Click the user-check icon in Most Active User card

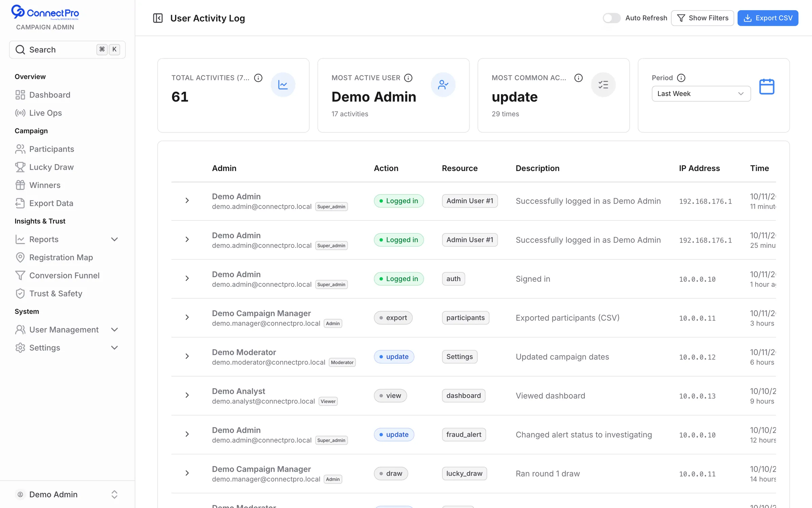coord(443,85)
